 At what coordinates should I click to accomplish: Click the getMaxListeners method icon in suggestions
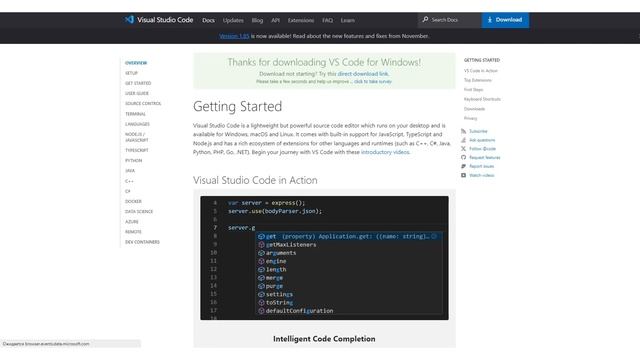261,244
